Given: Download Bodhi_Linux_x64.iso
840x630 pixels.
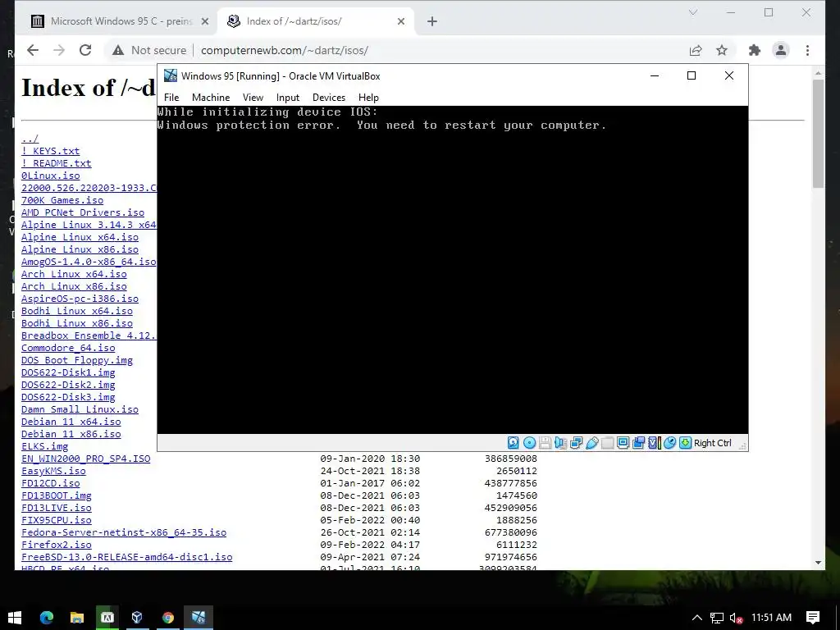Looking at the screenshot, I should (76, 311).
